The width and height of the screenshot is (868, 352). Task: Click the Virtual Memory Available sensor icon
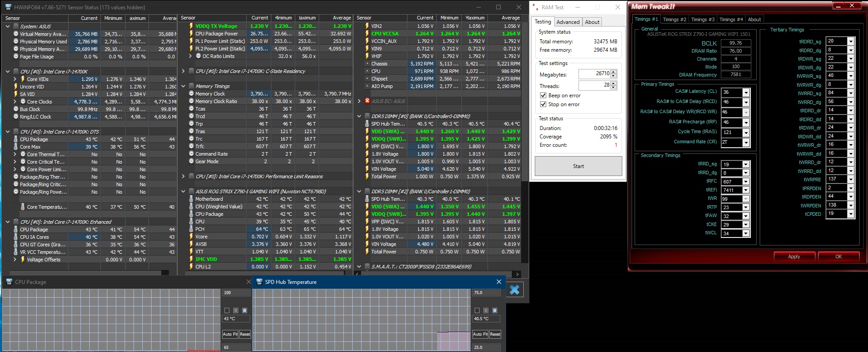(16, 34)
